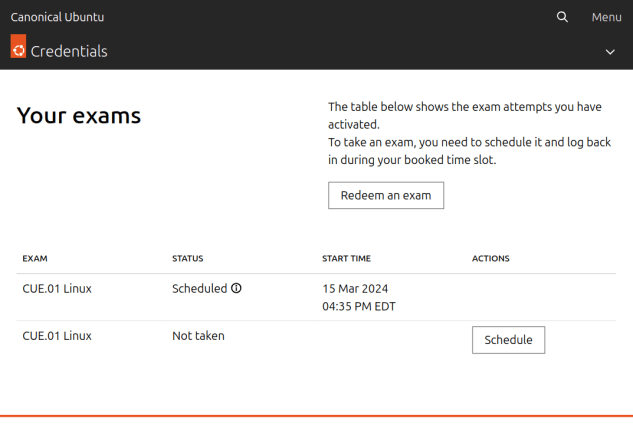Select the Status column header
This screenshot has width=633, height=442.
pyautogui.click(x=188, y=258)
